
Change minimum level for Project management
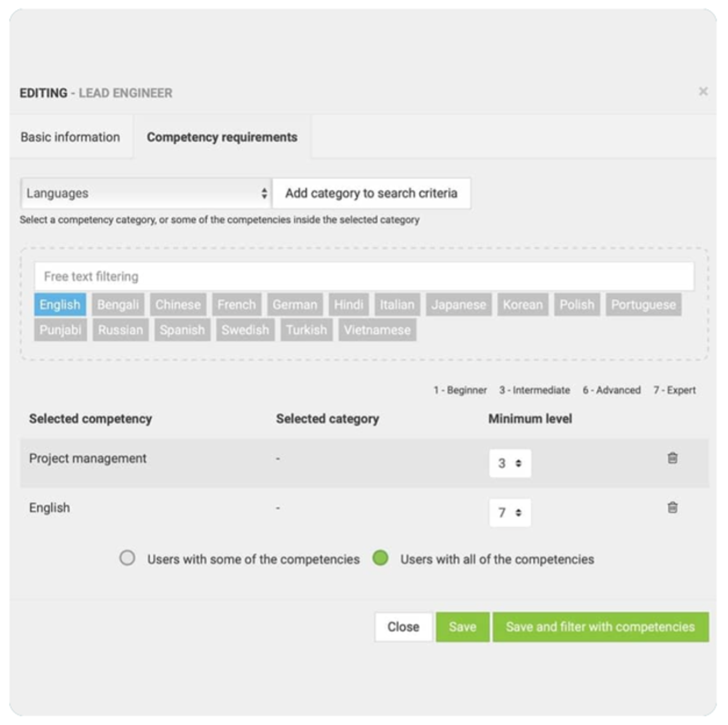[510, 463]
